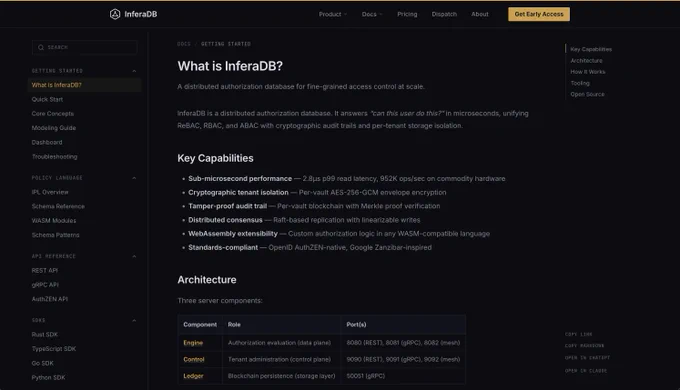Open Schema Reference in the sidebar
The height and width of the screenshot is (390, 680).
(x=58, y=206)
